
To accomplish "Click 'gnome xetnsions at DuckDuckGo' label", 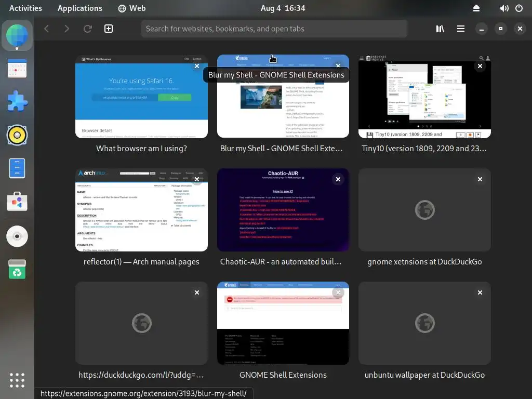I will 424,262.
